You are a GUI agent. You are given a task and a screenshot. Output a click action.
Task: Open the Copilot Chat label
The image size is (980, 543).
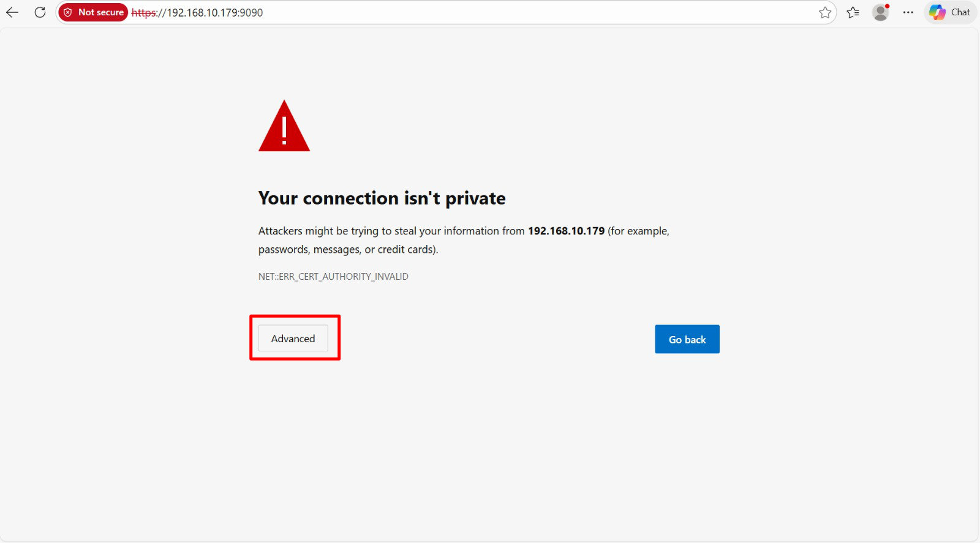[960, 12]
